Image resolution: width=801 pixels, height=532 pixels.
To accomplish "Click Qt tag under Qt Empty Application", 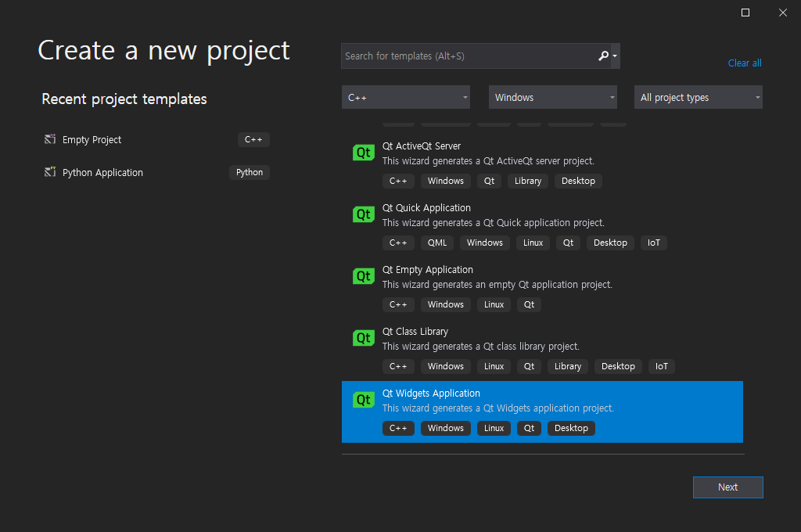I will [529, 304].
